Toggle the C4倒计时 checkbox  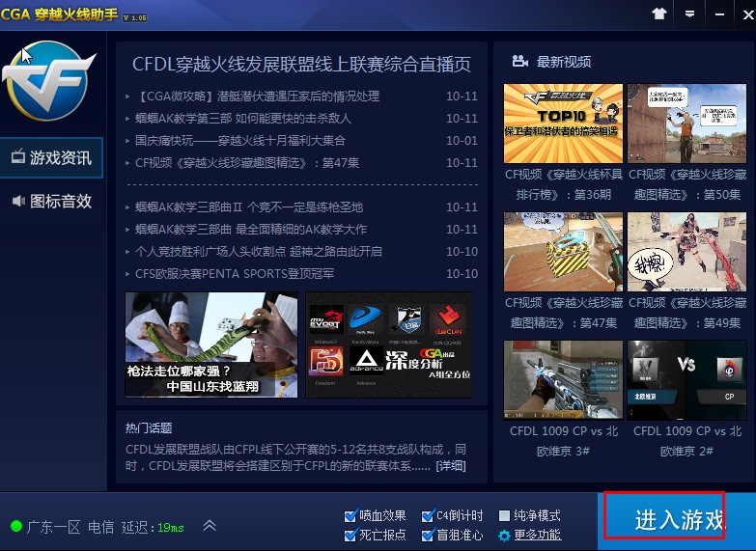tap(427, 516)
